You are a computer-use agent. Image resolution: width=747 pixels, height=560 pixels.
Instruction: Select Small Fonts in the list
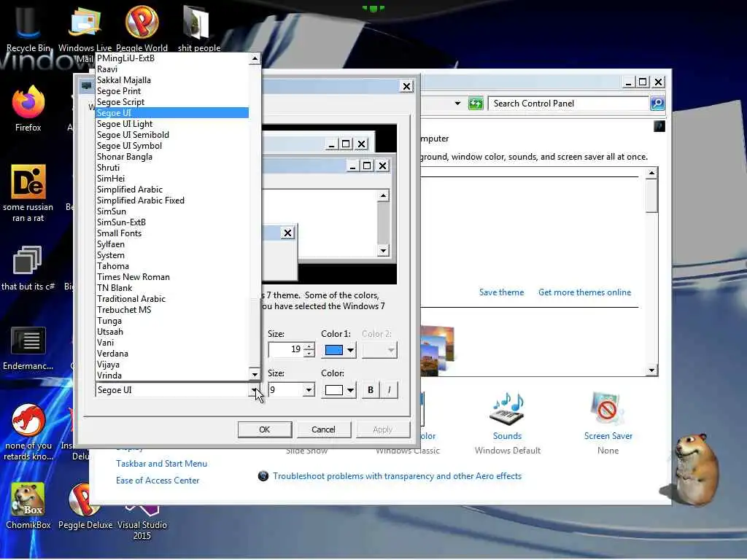172,233
